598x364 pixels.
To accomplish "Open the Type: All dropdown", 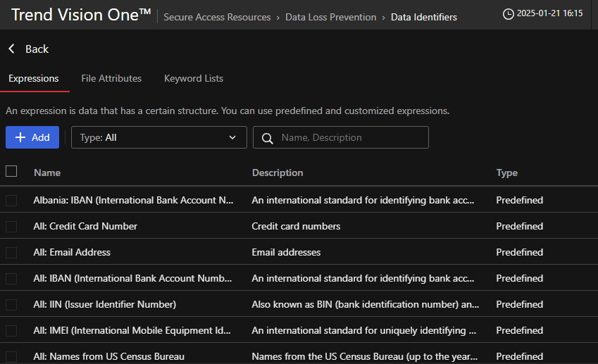I will (x=158, y=138).
